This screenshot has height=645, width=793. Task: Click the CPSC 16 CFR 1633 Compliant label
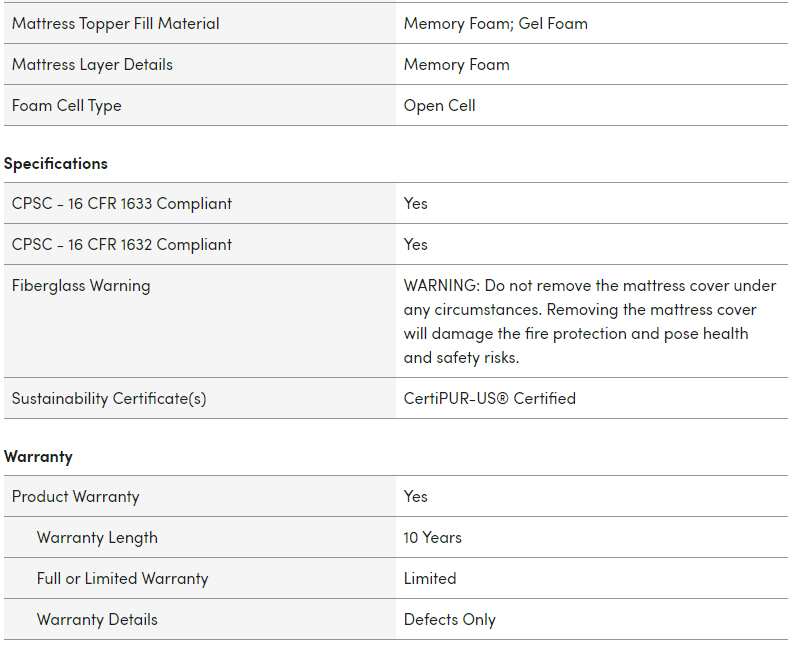(x=122, y=203)
